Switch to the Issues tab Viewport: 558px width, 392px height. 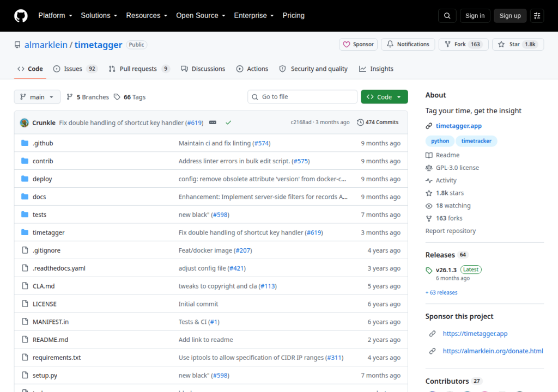coord(75,69)
